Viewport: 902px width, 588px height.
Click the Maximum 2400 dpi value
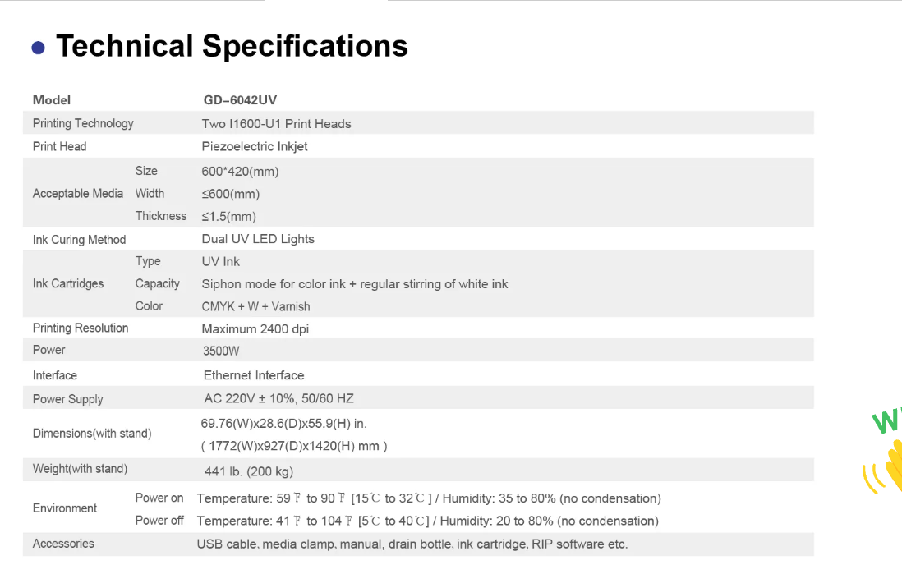[255, 329]
